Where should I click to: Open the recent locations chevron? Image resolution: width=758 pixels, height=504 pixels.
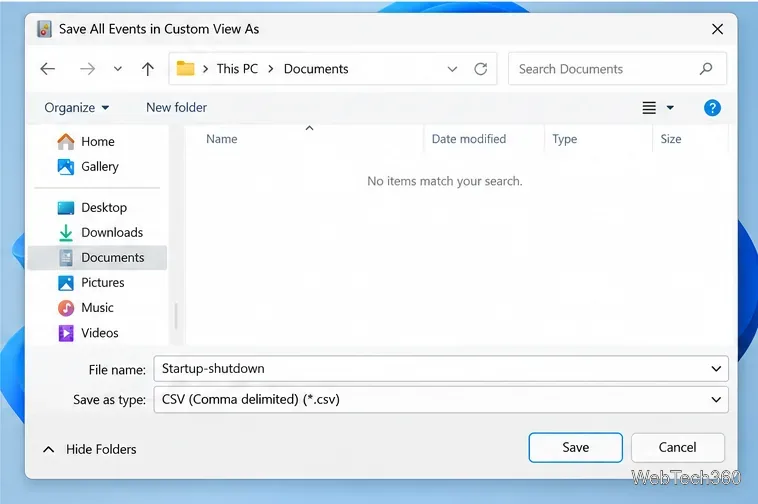[x=117, y=69]
